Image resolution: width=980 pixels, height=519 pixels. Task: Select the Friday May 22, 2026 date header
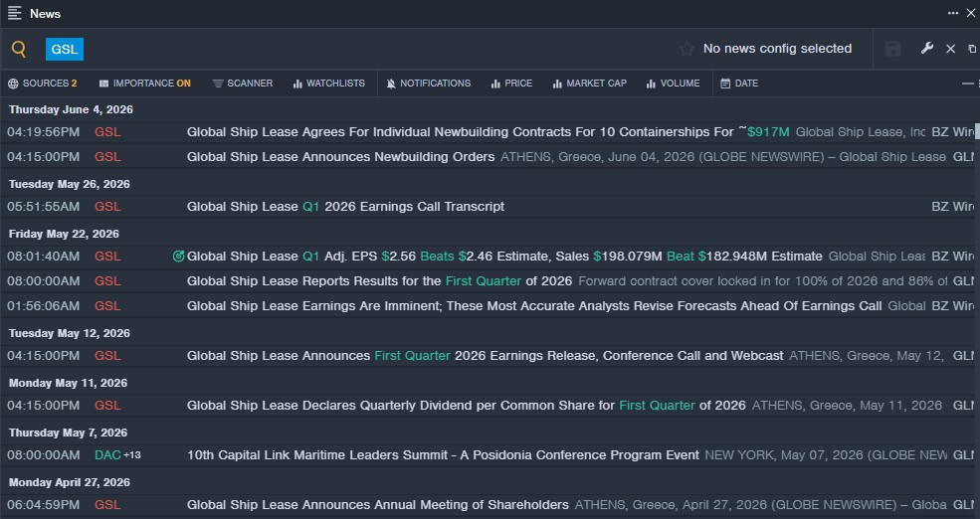64,234
